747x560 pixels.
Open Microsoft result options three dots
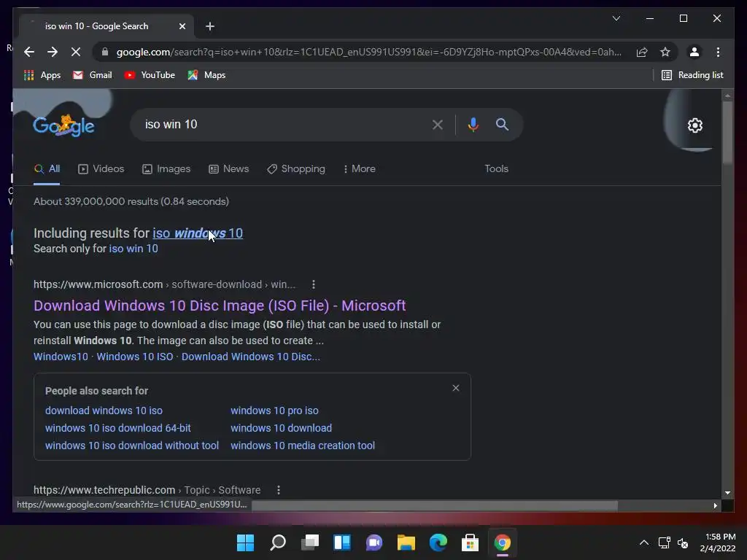[314, 285]
